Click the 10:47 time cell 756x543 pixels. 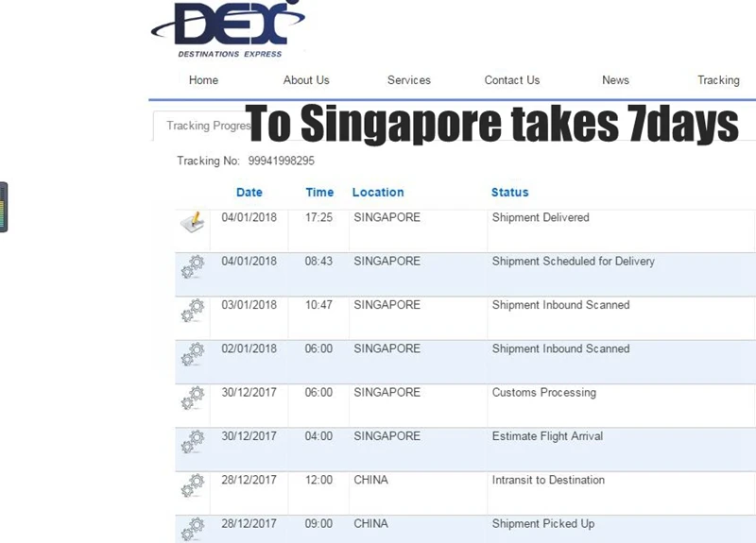point(318,305)
